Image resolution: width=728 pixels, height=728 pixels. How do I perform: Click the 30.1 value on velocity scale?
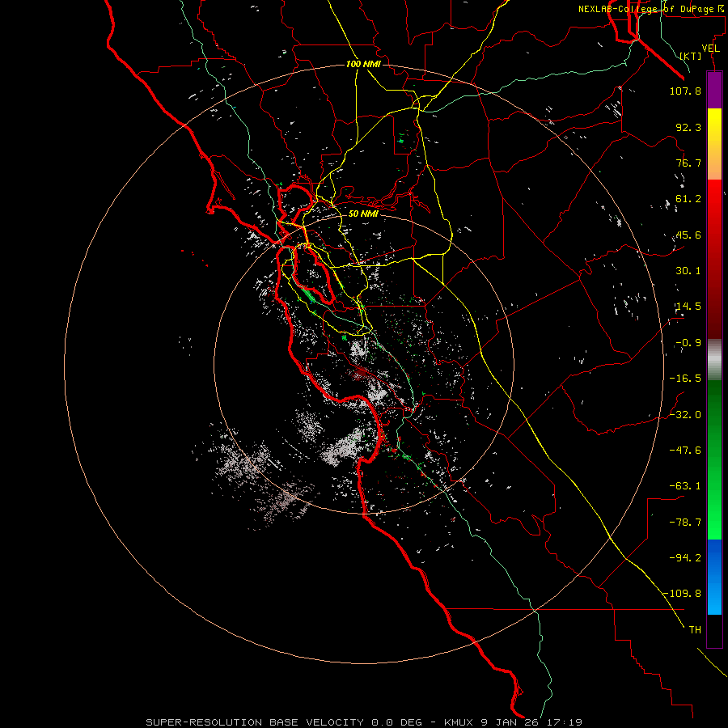click(x=688, y=271)
